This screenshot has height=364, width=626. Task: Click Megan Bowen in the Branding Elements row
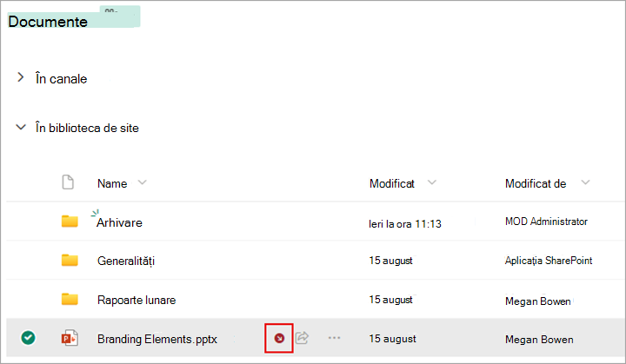(539, 340)
